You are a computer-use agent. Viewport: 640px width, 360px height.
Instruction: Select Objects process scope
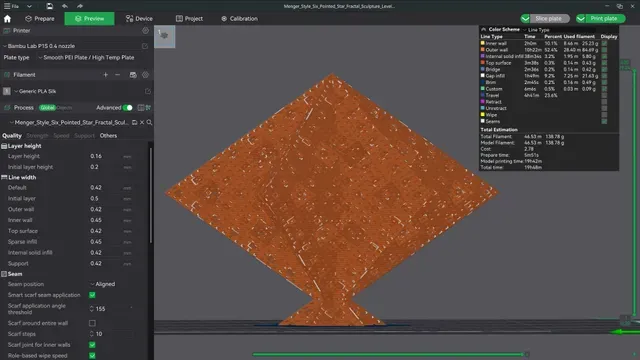point(64,108)
